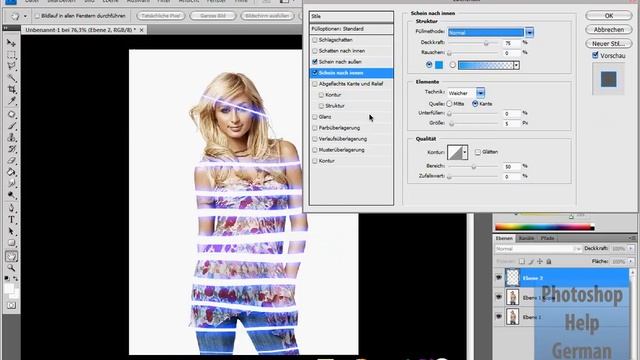Enable the Schlagschatten style checkbox
640x360 pixels.
click(x=315, y=40)
